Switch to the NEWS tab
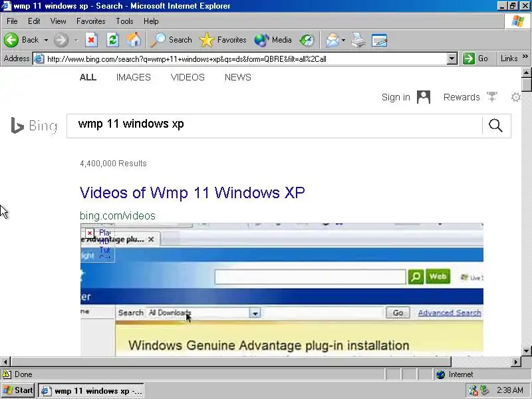The width and height of the screenshot is (532, 399). click(x=238, y=77)
